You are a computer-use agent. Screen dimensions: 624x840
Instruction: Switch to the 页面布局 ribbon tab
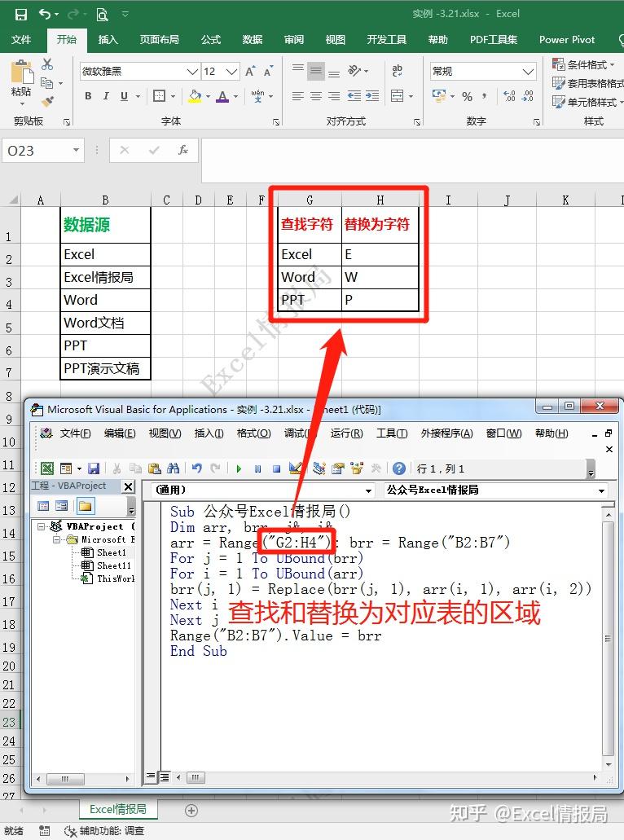pyautogui.click(x=159, y=40)
